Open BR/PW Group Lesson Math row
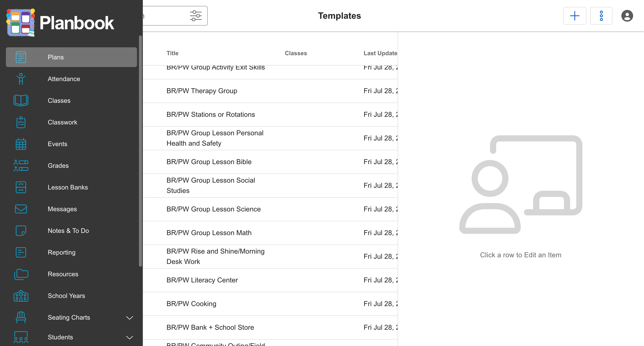Screen dimensions: 644x346 [x=270, y=233]
